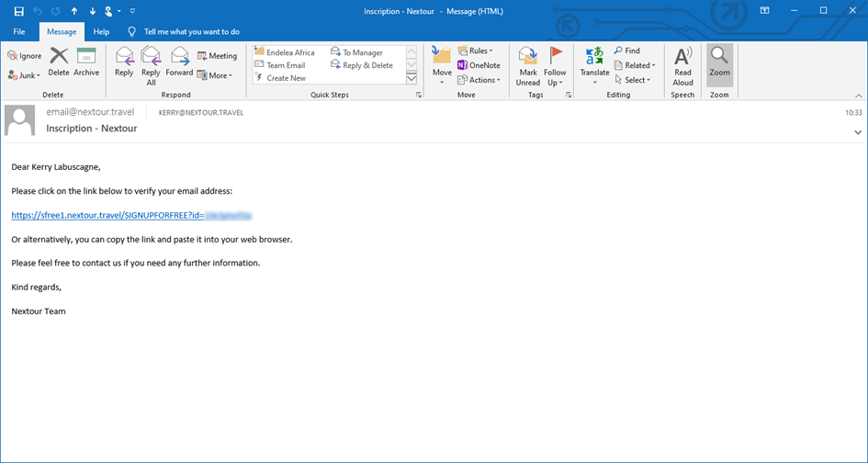Click the subject line Inscription - Nextour

(91, 129)
